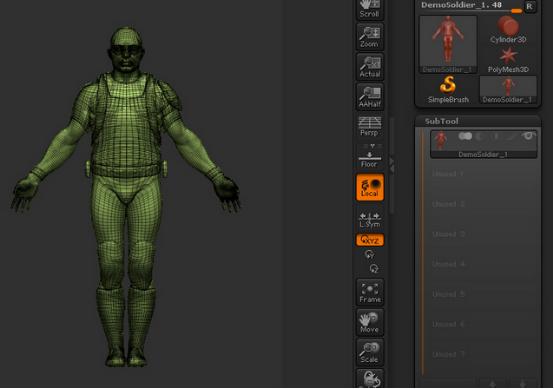Viewport: 554px width, 389px height.
Task: Click the Actual size button
Action: pos(370,67)
